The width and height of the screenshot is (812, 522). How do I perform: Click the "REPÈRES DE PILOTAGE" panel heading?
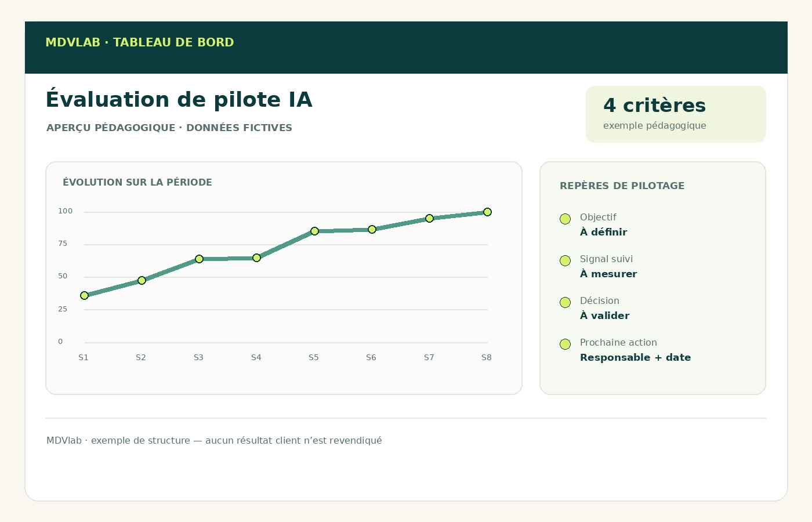pyautogui.click(x=622, y=186)
